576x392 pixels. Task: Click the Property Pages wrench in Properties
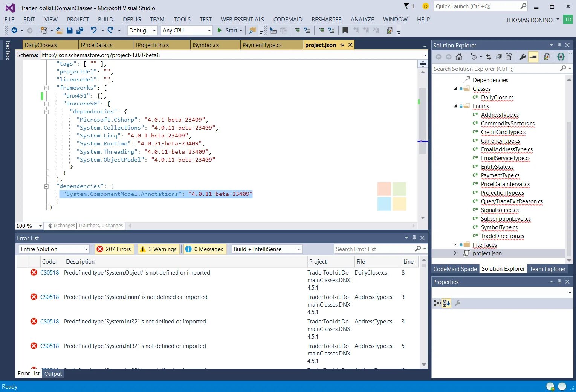click(x=458, y=303)
